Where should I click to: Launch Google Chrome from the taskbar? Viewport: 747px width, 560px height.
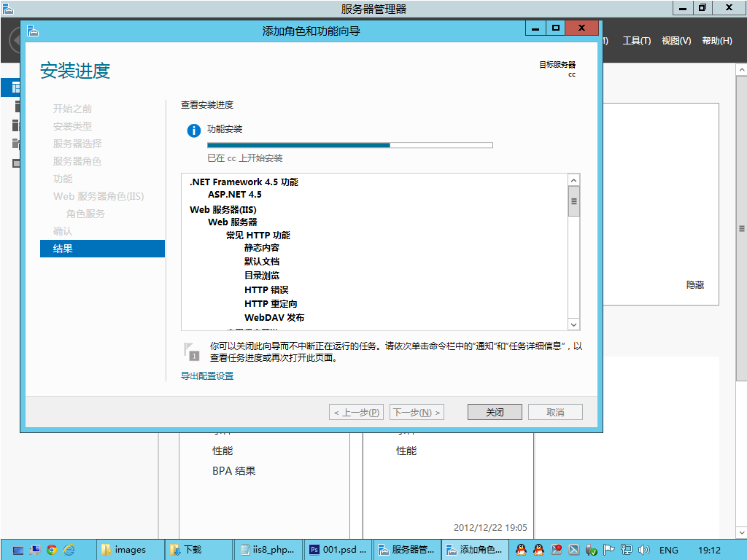click(x=52, y=550)
